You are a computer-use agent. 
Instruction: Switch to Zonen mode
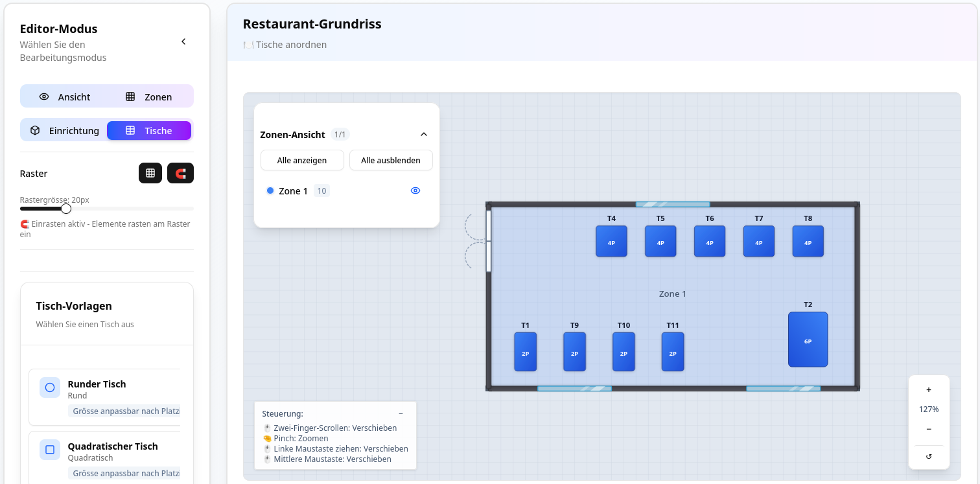(149, 97)
